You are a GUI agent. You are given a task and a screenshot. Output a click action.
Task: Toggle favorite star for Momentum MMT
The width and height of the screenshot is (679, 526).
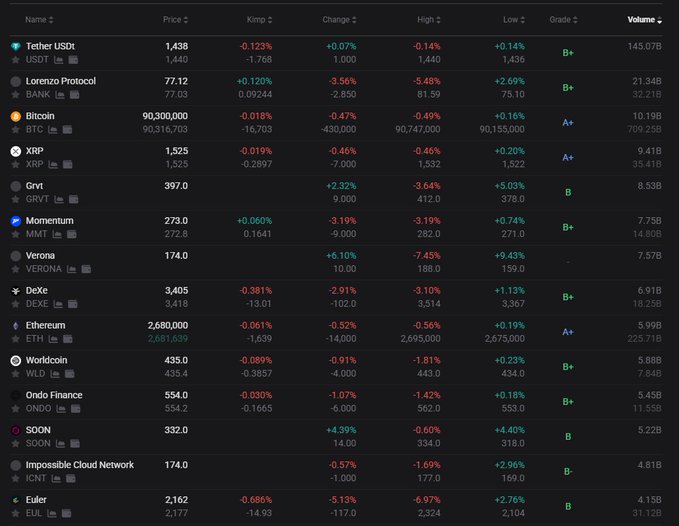pos(16,234)
